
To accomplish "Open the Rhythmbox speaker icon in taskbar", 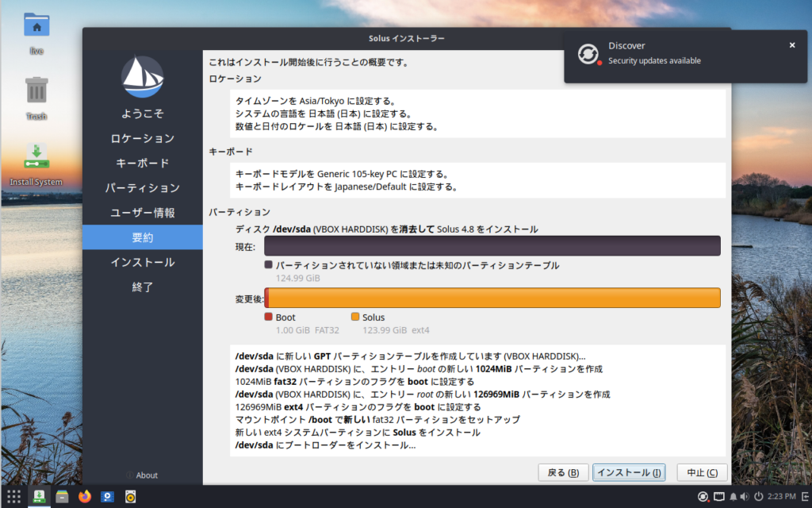I will (131, 497).
